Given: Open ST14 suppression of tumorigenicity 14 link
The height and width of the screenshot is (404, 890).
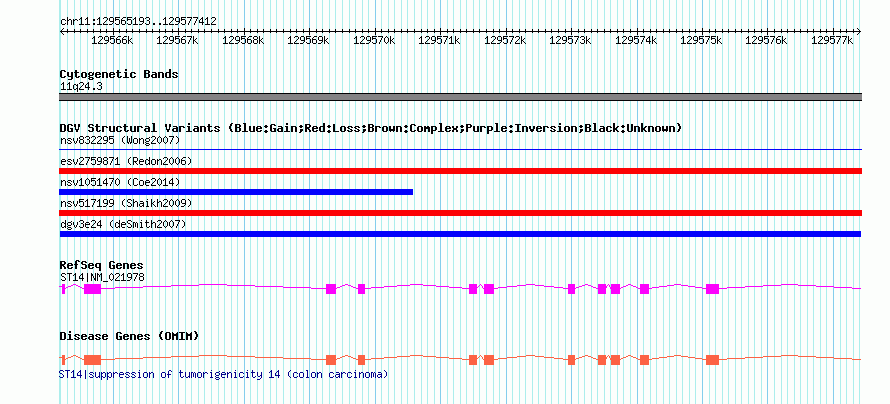Looking at the screenshot, I should point(224,374).
